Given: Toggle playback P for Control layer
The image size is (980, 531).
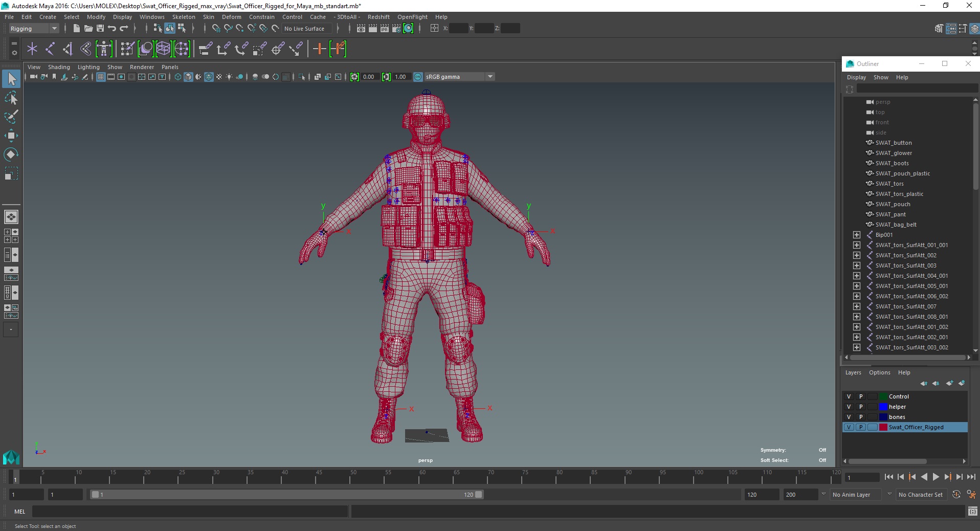Looking at the screenshot, I should [861, 396].
